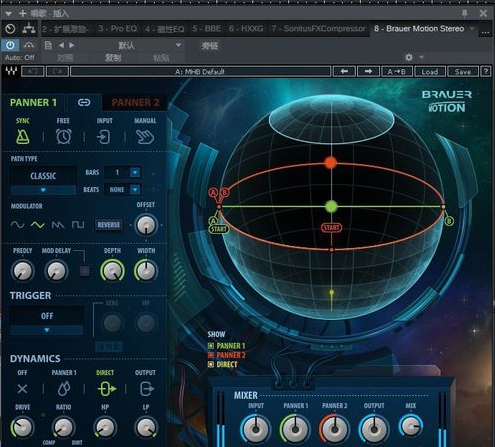Toggle Direct visibility in Show list
Viewport: 495px width, 447px height.
point(211,365)
